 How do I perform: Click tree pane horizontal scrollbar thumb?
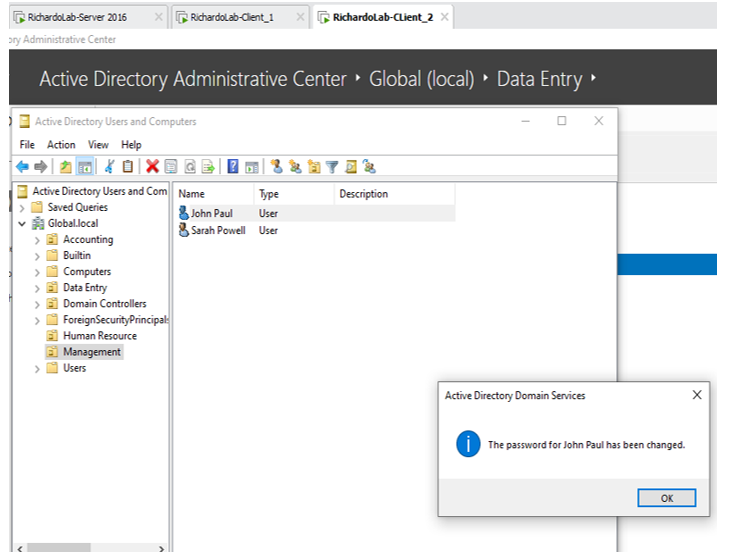[x=59, y=548]
